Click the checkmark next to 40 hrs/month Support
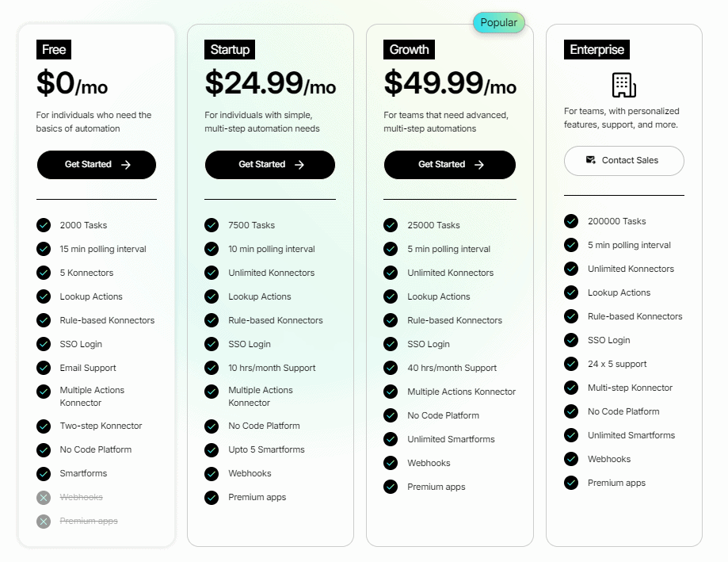The width and height of the screenshot is (728, 562). tap(391, 368)
